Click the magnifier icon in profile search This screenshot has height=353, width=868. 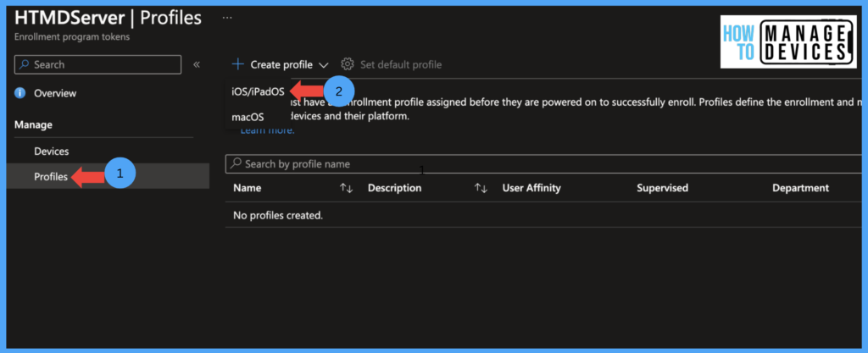236,163
